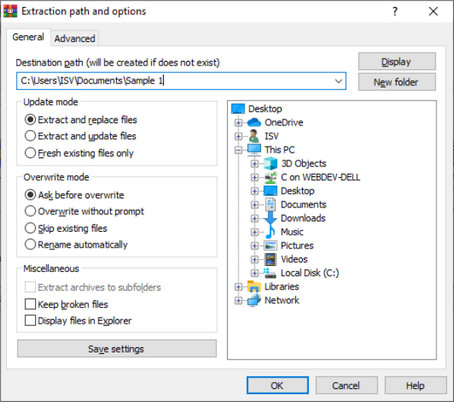The image size is (454, 402).
Task: Click the Libraries folder icon
Action: coord(254,286)
